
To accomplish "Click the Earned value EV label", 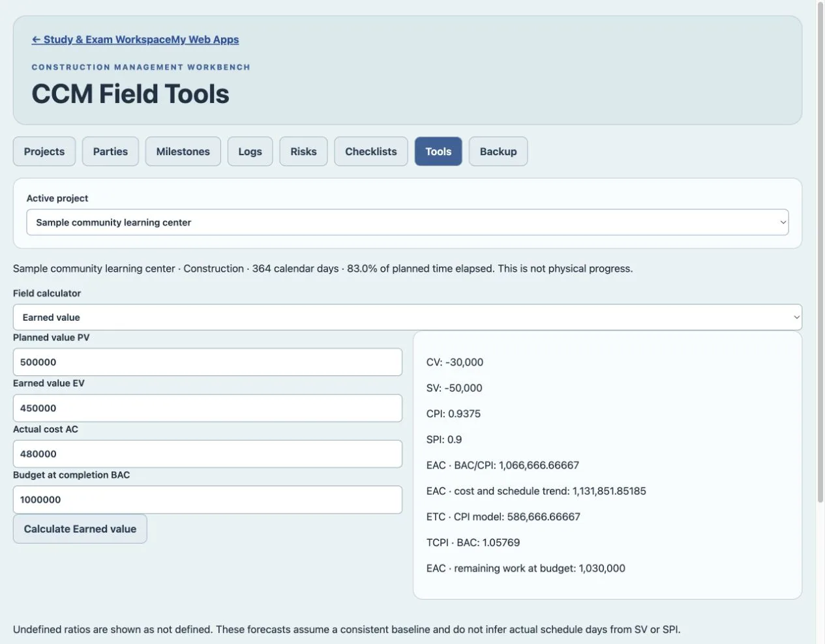I will pyautogui.click(x=49, y=383).
